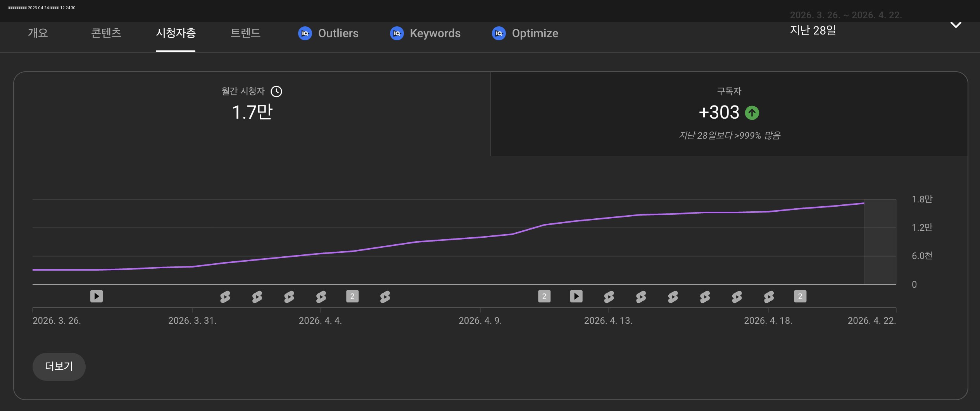The image size is (980, 411).
Task: Switch to the 개요 tab
Action: click(38, 33)
